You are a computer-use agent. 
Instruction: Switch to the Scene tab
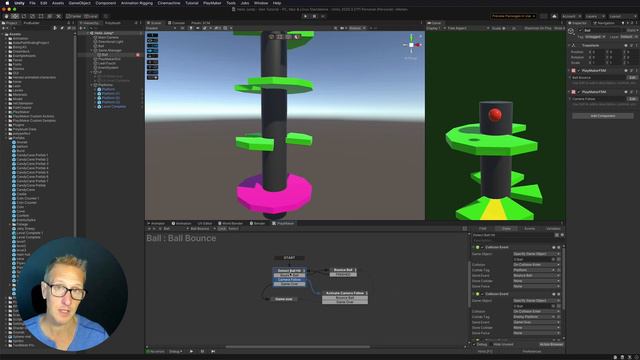coord(155,23)
